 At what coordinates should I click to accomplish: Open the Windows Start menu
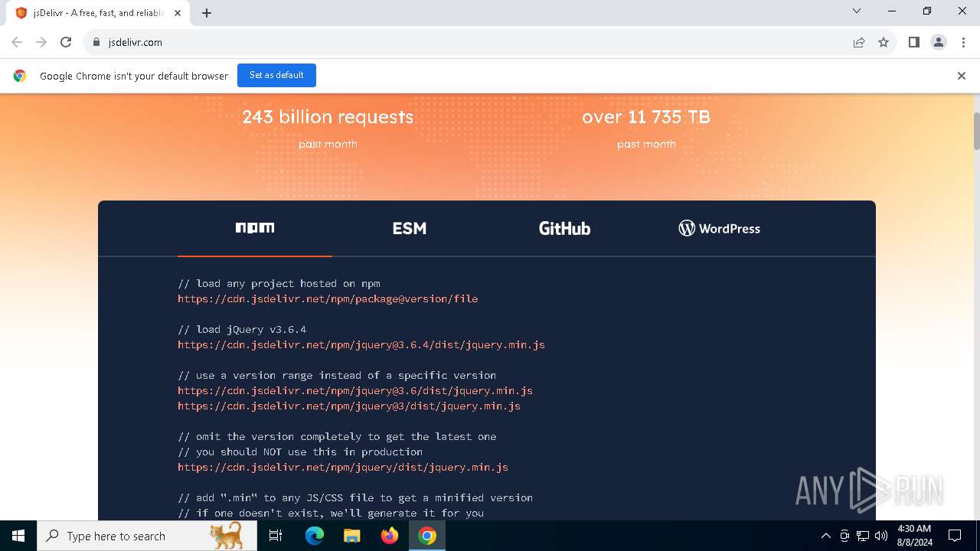[x=18, y=536]
